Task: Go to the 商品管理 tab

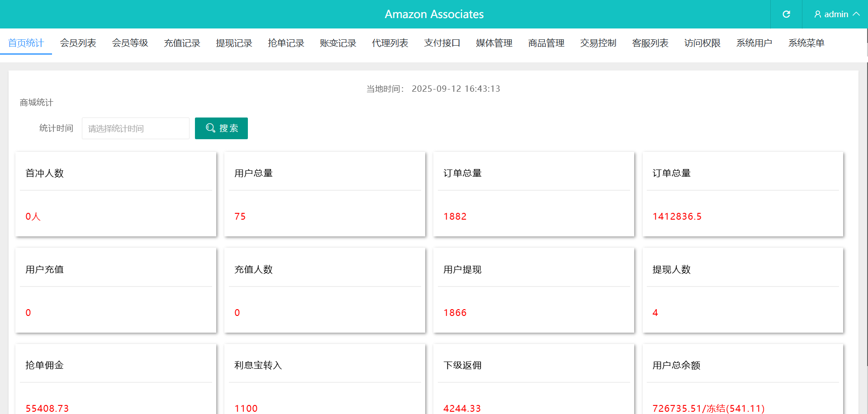Action: [546, 43]
